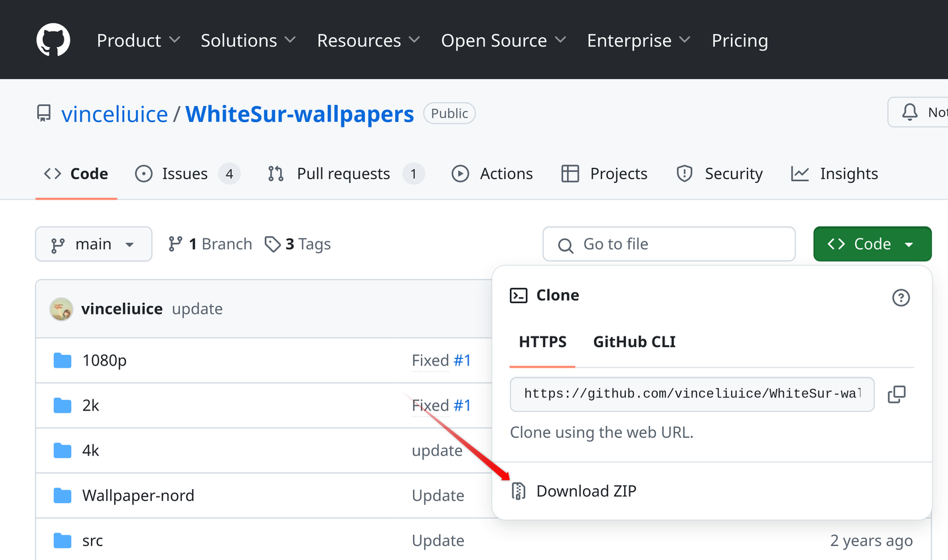Open the 4k folder
The image size is (948, 560).
coord(91,451)
